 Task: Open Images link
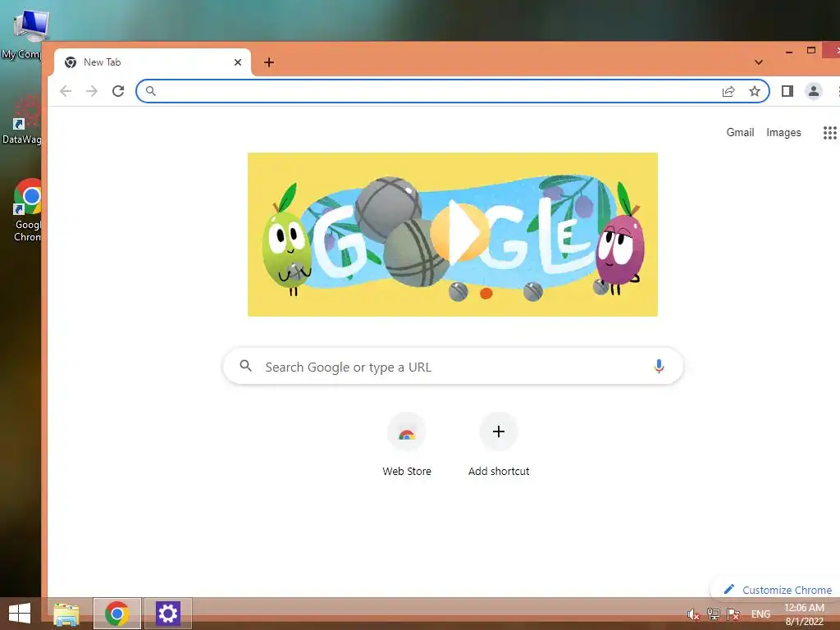click(783, 132)
